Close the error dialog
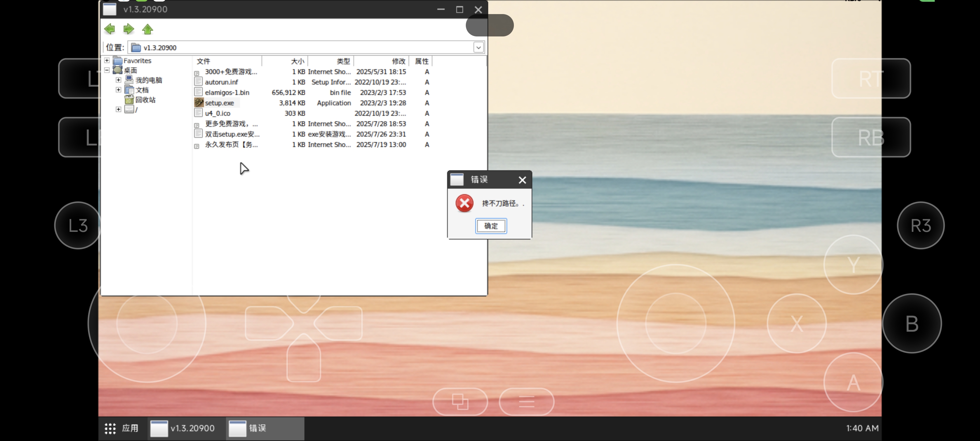Viewport: 980px width, 441px height. (x=522, y=180)
